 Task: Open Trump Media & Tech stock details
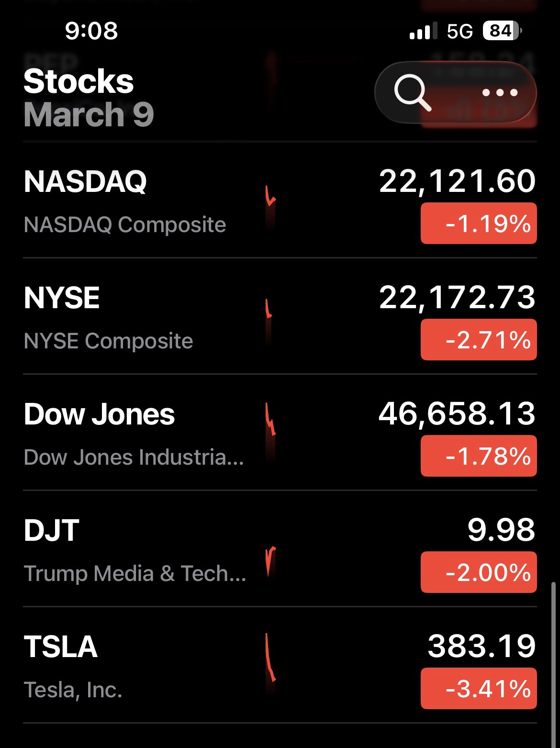tap(135, 550)
